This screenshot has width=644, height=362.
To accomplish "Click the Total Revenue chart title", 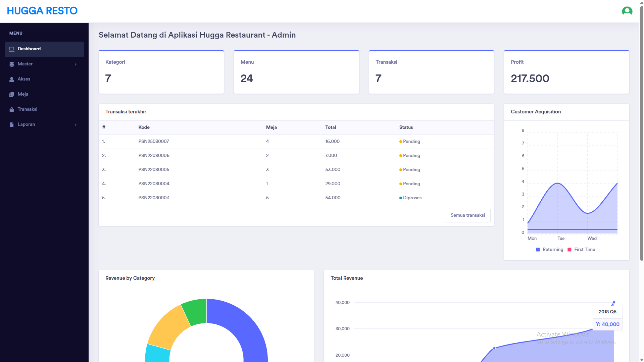I will [347, 278].
